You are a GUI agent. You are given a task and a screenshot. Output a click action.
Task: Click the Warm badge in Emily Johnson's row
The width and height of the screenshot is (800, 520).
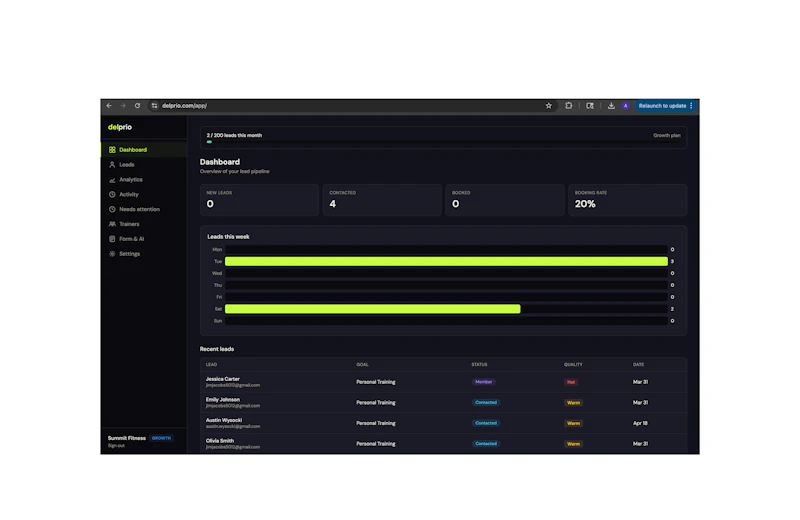(x=573, y=403)
